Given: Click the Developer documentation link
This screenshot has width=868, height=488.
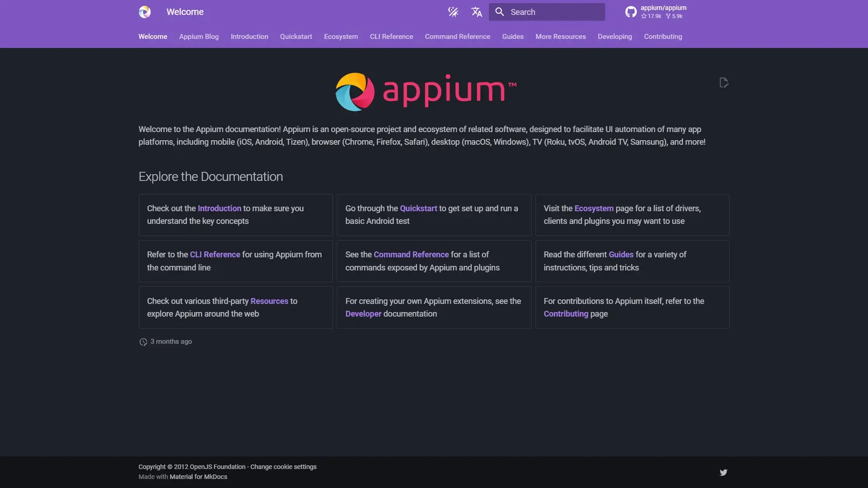Looking at the screenshot, I should (363, 314).
